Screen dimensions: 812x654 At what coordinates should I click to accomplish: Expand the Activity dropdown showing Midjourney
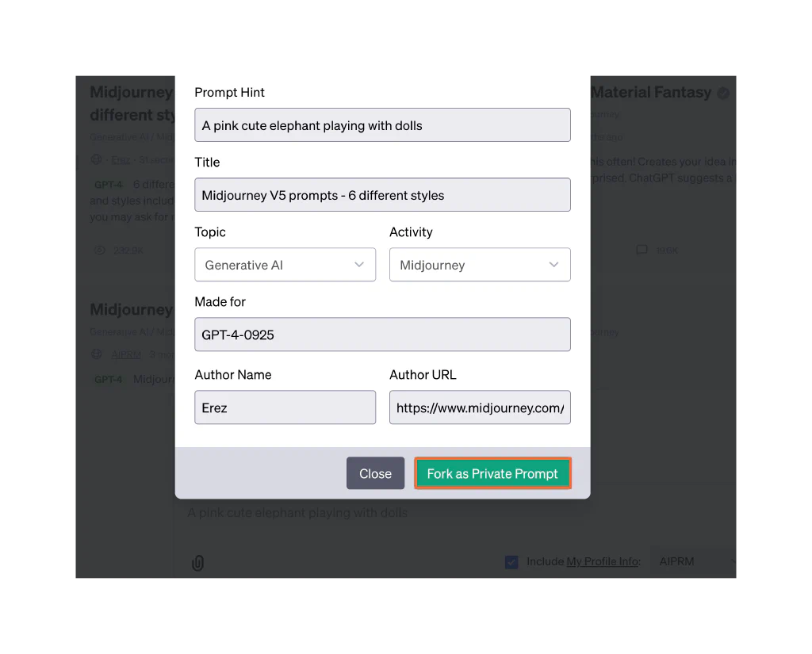[480, 265]
